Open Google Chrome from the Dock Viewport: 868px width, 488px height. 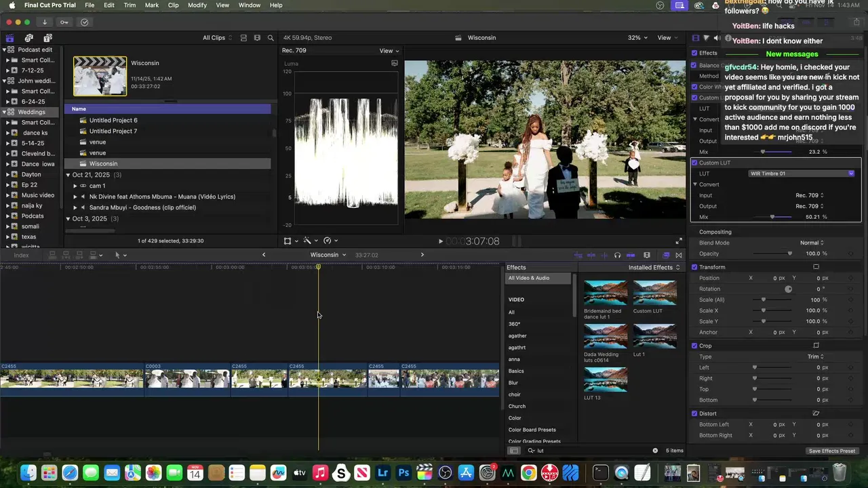pos(529,472)
